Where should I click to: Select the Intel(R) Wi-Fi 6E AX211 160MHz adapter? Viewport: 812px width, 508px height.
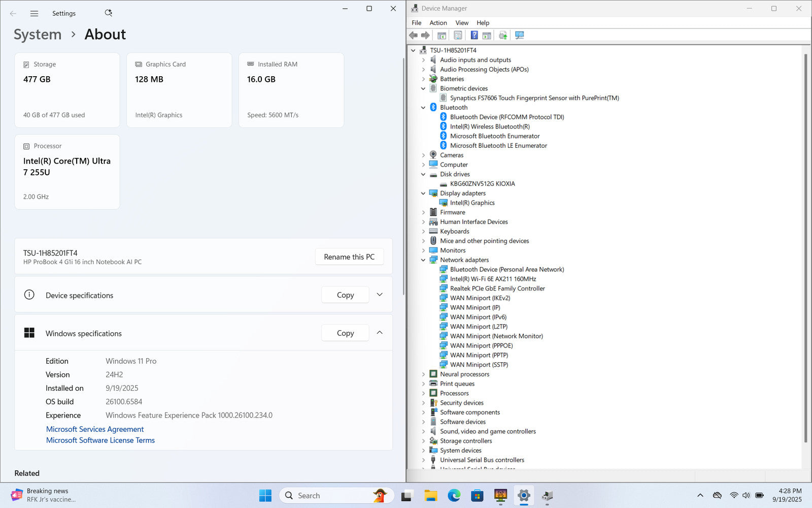(x=492, y=279)
